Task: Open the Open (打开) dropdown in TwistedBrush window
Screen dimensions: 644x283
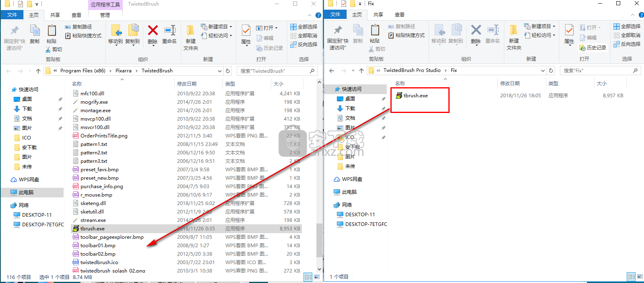Action: pos(267,28)
